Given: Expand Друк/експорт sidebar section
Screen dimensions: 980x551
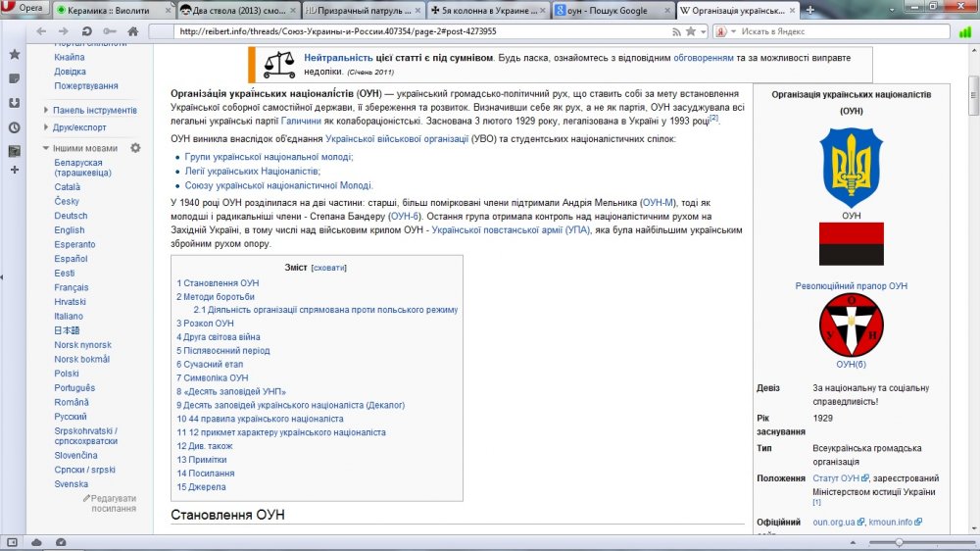Looking at the screenshot, I should tap(79, 126).
